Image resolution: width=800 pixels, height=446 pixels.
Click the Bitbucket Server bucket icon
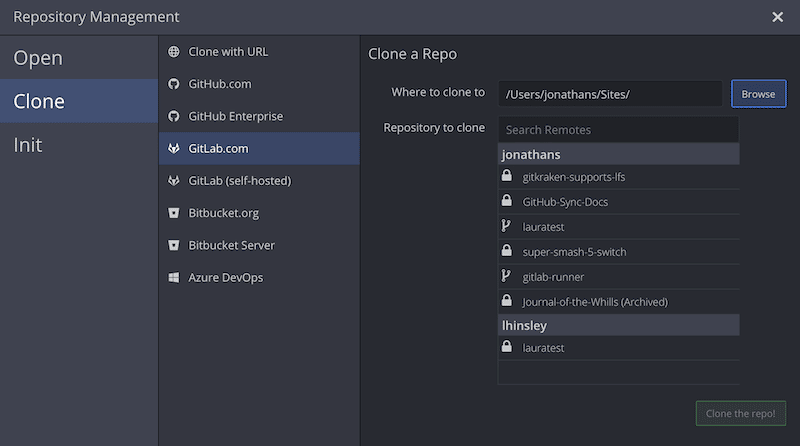click(174, 245)
